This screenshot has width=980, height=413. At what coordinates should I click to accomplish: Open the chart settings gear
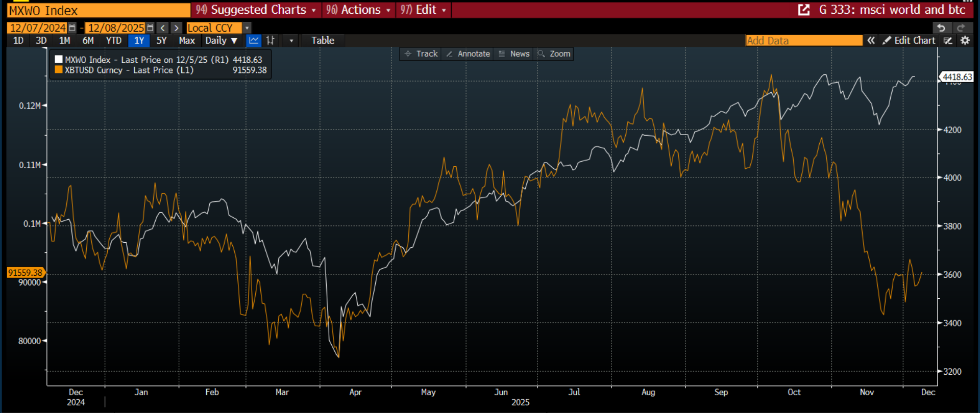click(x=965, y=41)
